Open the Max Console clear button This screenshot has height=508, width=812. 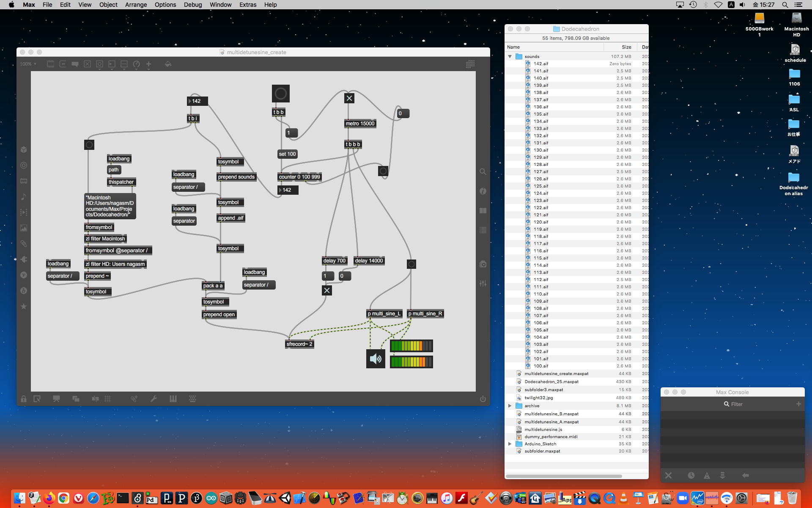tap(668, 475)
